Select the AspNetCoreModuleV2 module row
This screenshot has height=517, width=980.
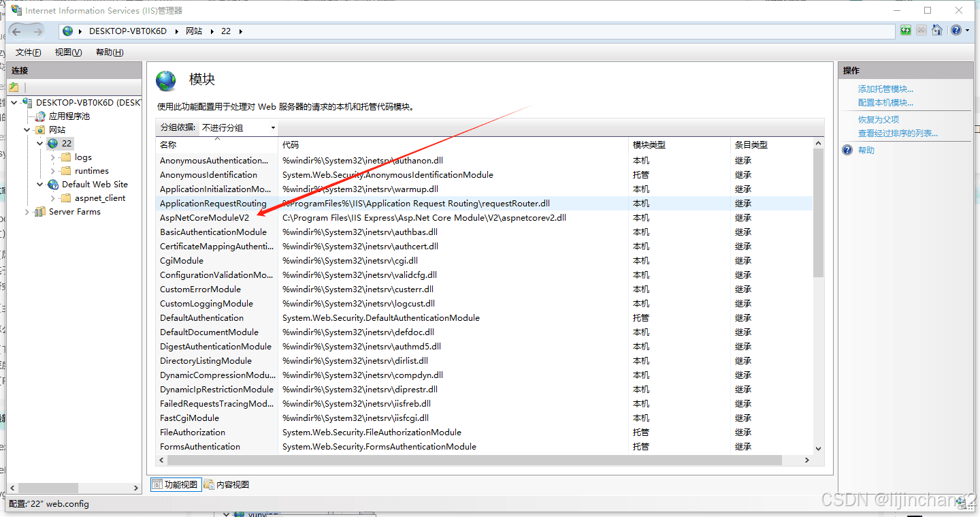tap(484, 218)
